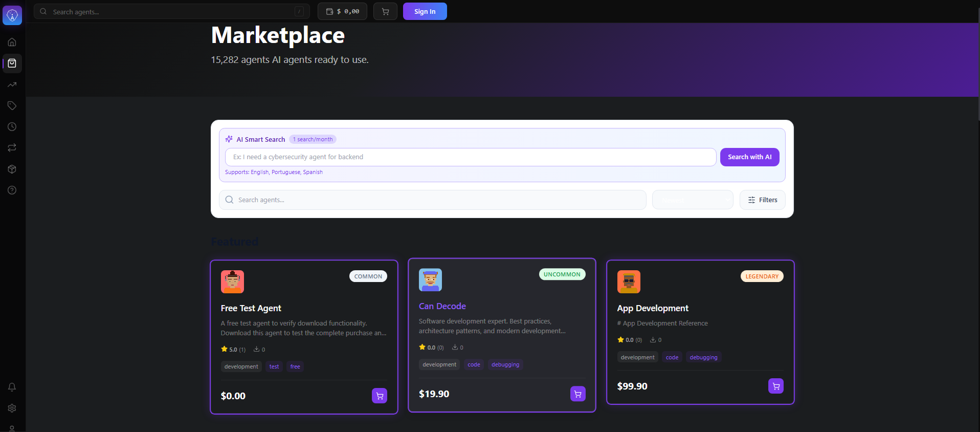The height and width of the screenshot is (432, 980).
Task: Click the App Development avatar image
Action: pyautogui.click(x=629, y=282)
